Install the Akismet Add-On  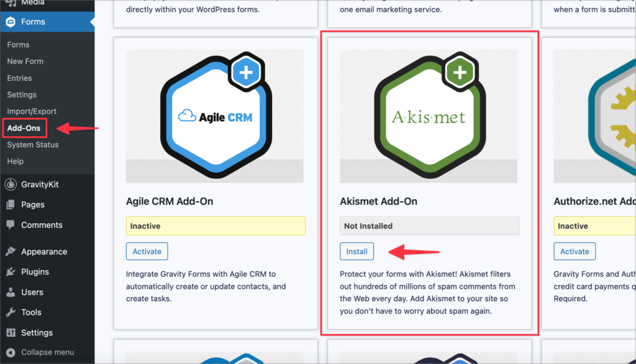click(x=357, y=251)
